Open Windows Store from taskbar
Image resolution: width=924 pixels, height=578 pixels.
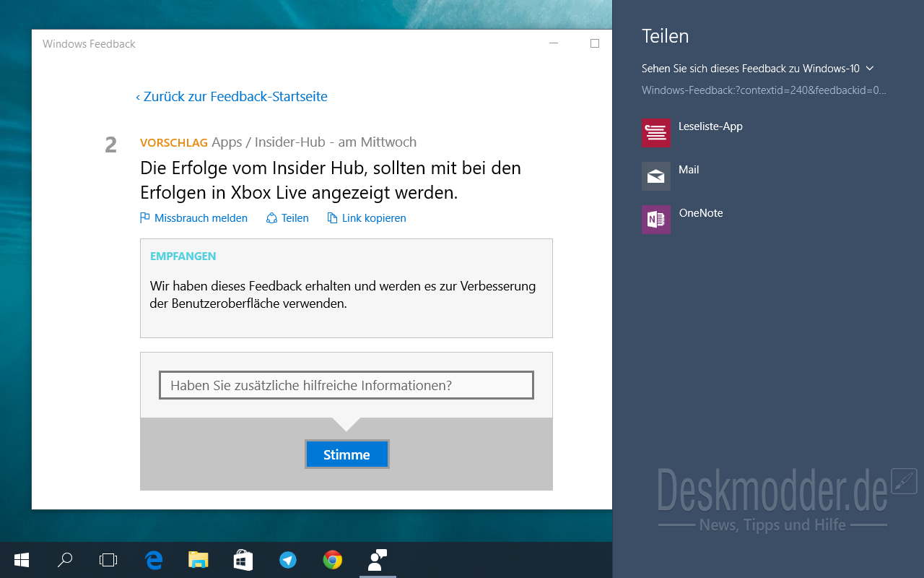(x=243, y=560)
